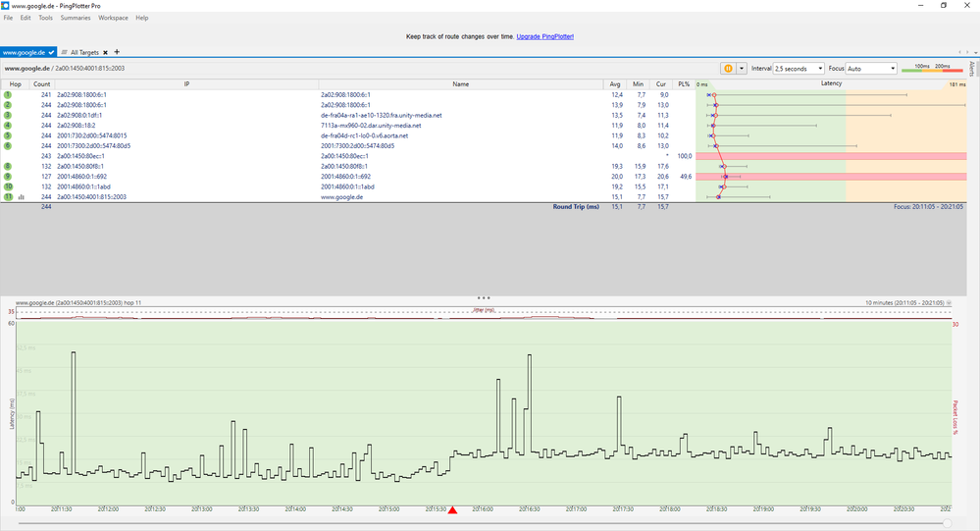Switch to the All Targets tab
Screen dimensions: 980x531
click(83, 53)
